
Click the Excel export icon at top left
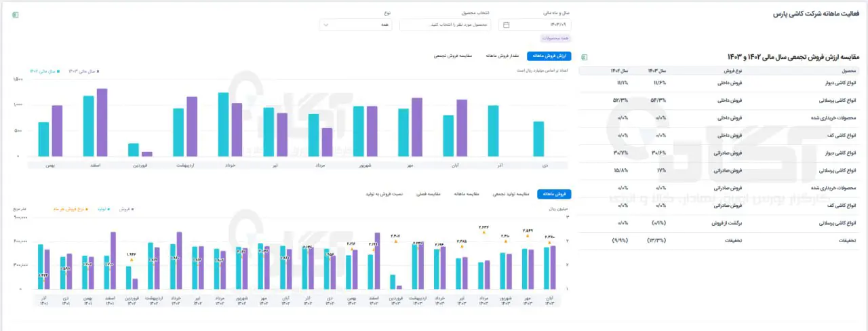[x=16, y=14]
